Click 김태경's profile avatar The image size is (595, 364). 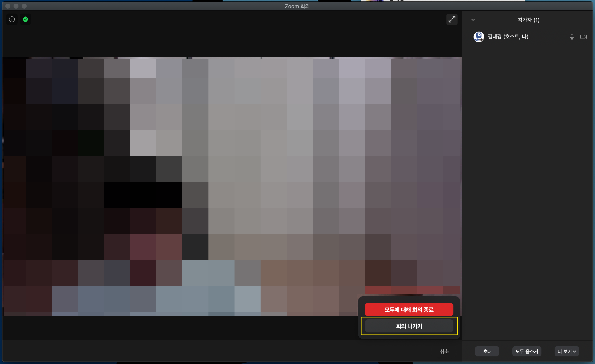pos(479,37)
